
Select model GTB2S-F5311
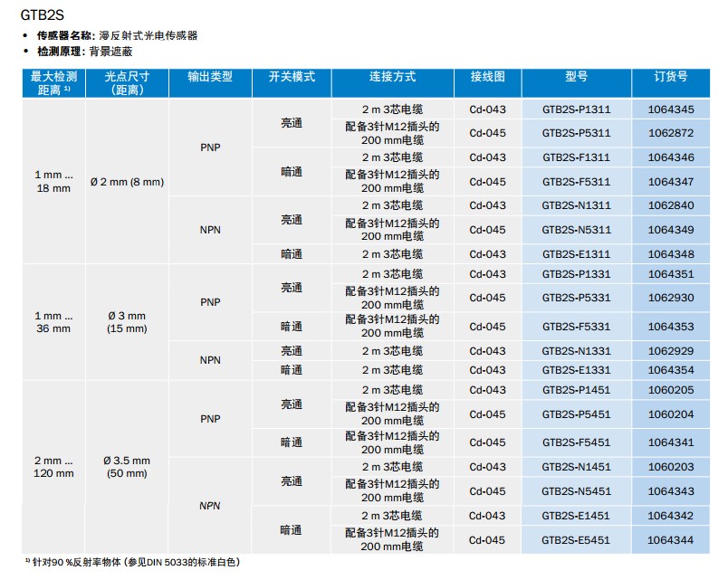pos(576,182)
